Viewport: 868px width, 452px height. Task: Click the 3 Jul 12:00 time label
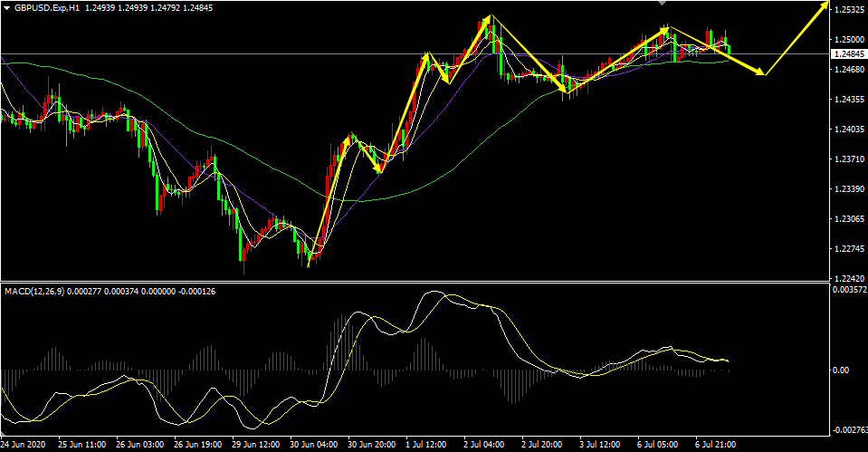pyautogui.click(x=599, y=444)
